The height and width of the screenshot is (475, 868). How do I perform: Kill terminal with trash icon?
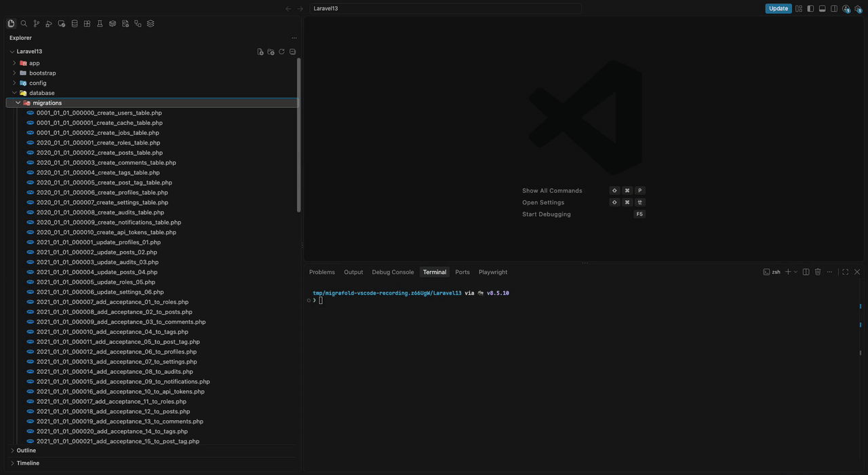click(x=818, y=272)
